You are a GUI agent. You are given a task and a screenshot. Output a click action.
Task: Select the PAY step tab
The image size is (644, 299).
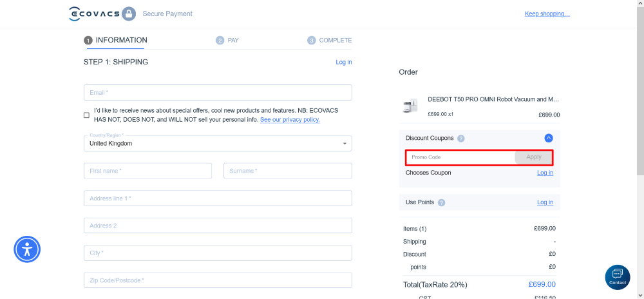pos(227,40)
